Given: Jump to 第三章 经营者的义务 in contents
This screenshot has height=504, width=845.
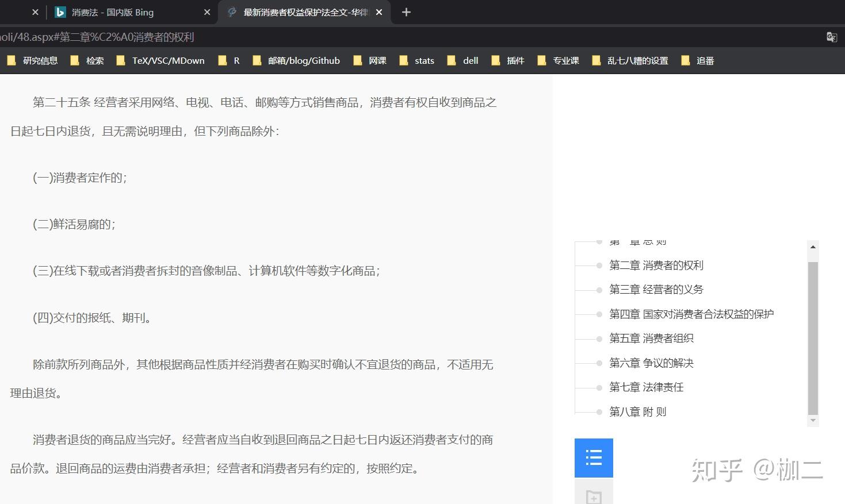Looking at the screenshot, I should [x=656, y=289].
